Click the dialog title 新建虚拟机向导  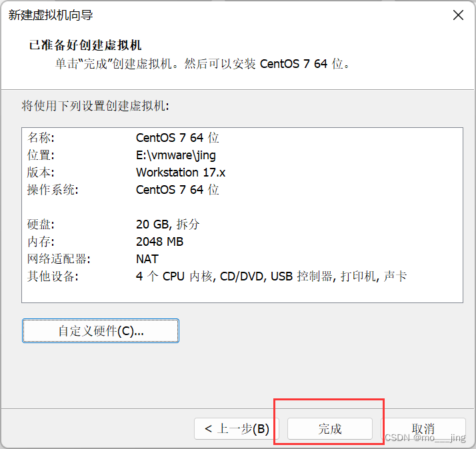click(x=51, y=15)
